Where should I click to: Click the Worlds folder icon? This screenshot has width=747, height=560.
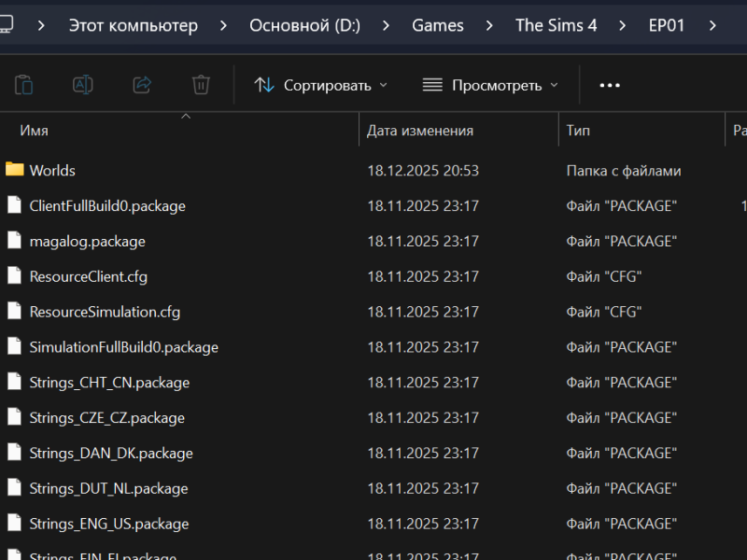14,170
